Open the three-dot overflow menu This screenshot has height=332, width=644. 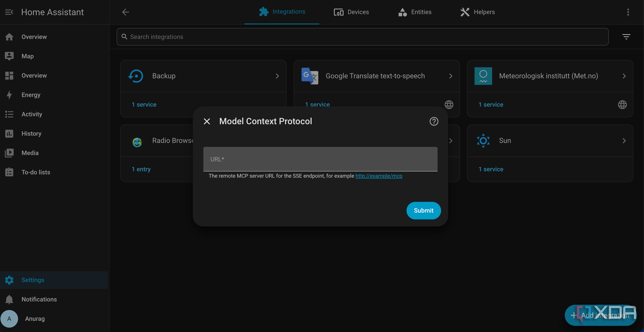pyautogui.click(x=628, y=12)
